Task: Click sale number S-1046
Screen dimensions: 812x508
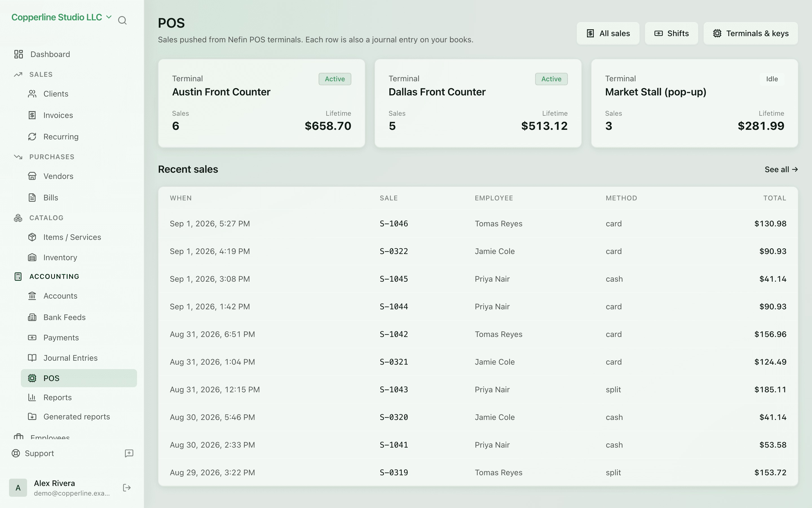Action: 394,224
